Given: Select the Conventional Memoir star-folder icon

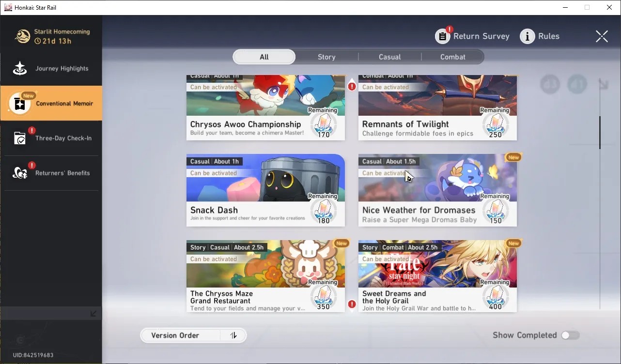Looking at the screenshot, I should pos(20,103).
